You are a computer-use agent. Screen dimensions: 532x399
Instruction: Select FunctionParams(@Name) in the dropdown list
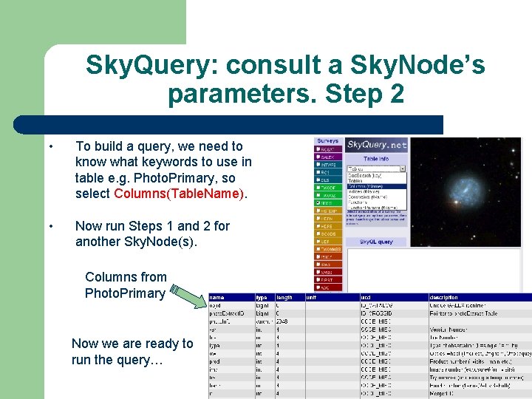(x=377, y=208)
